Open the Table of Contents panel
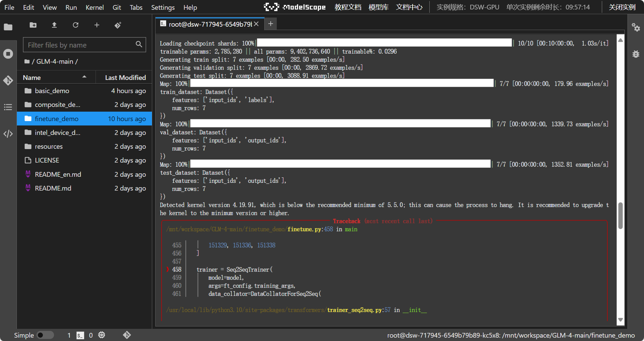 click(x=8, y=107)
